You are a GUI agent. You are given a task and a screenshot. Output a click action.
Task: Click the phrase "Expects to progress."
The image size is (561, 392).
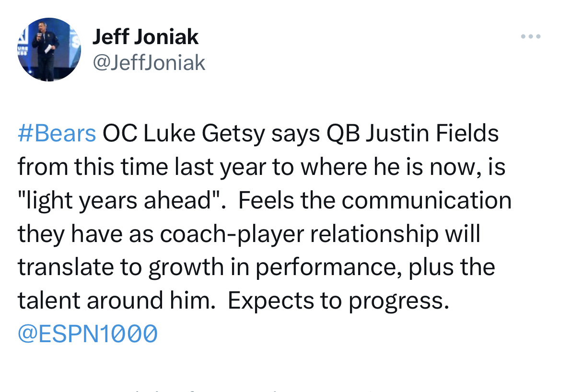point(338,300)
